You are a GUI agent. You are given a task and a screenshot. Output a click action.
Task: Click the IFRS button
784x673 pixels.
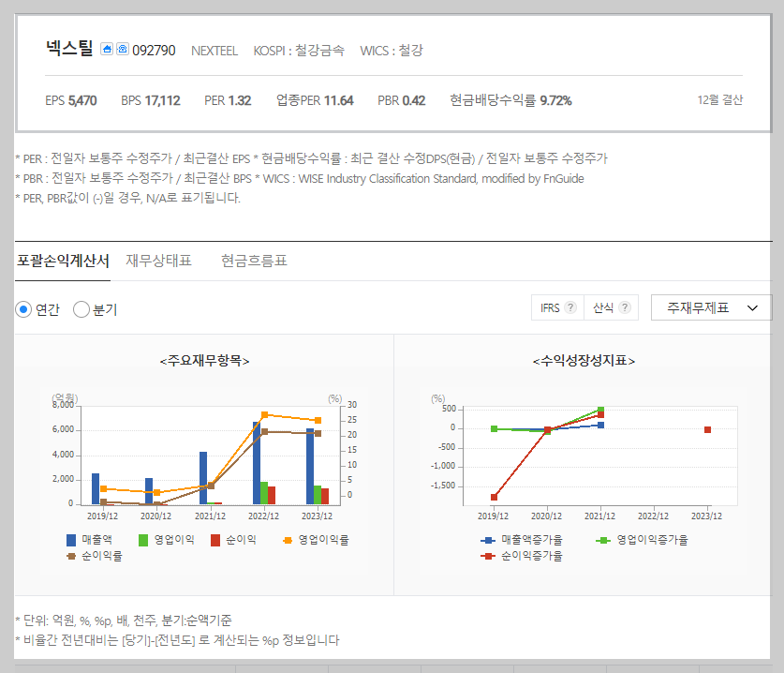(557, 307)
